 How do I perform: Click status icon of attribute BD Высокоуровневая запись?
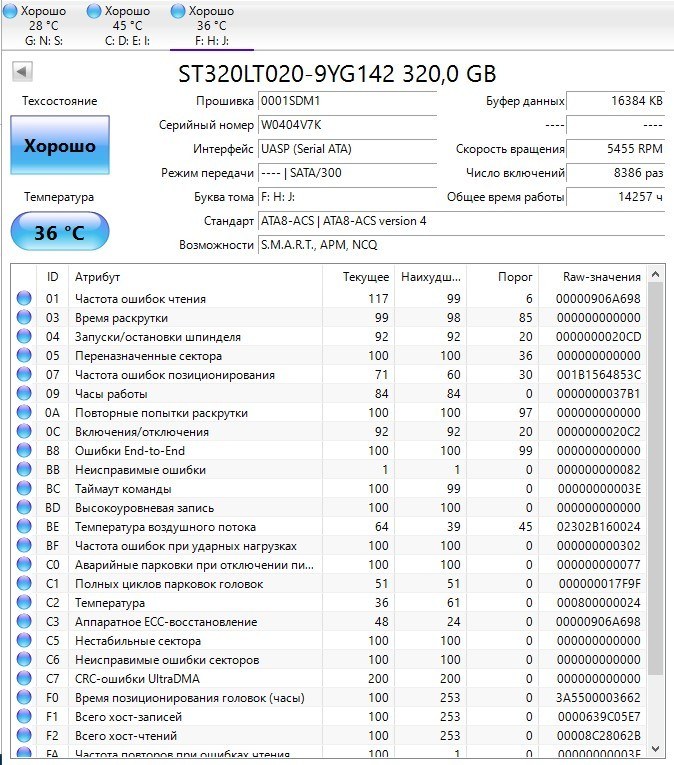pos(24,507)
